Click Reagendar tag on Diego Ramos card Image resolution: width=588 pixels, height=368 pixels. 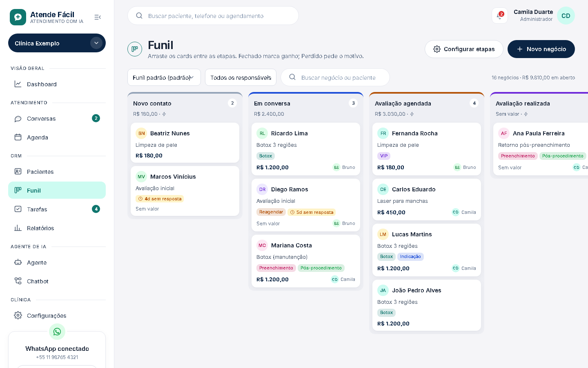tap(271, 212)
